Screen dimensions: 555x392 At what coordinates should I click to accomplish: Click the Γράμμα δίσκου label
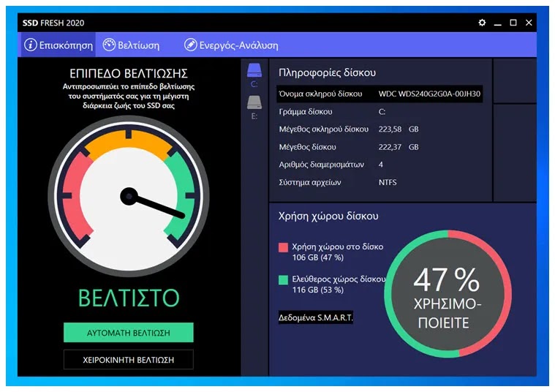pos(306,112)
